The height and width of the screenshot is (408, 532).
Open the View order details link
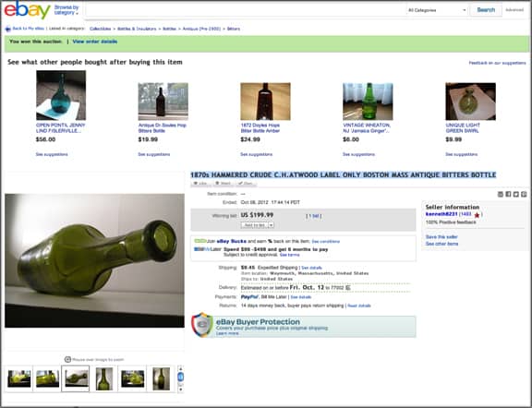[x=95, y=42]
